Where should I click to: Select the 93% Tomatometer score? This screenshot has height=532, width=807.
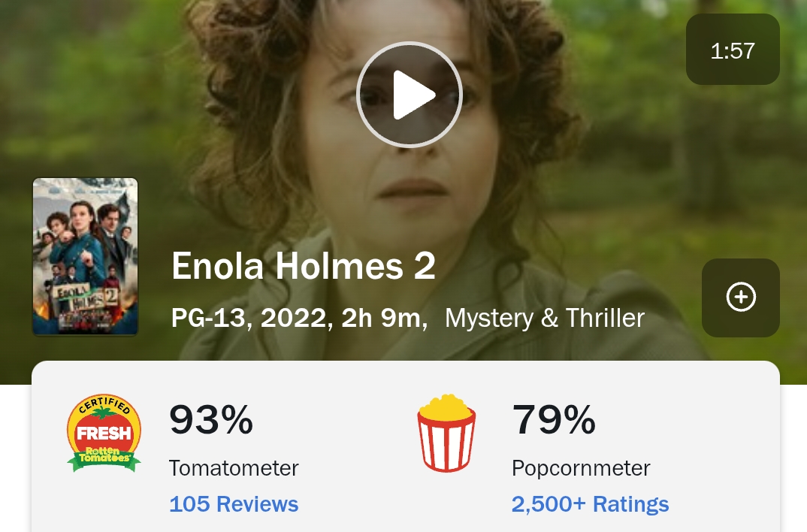(211, 419)
